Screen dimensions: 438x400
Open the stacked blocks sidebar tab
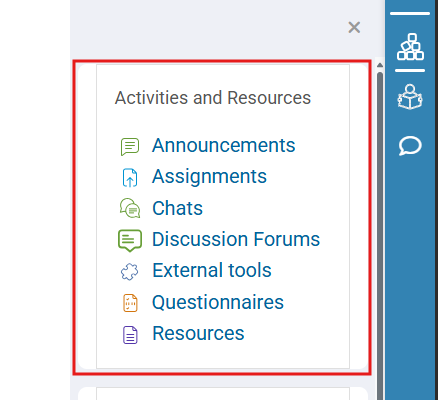coord(410,47)
